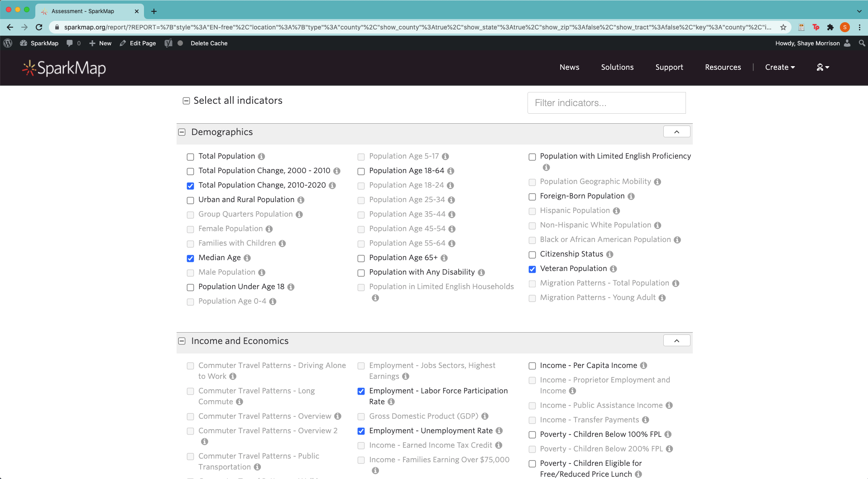The width and height of the screenshot is (868, 479).
Task: Toggle the Select all indicators checkbox
Action: pyautogui.click(x=186, y=101)
